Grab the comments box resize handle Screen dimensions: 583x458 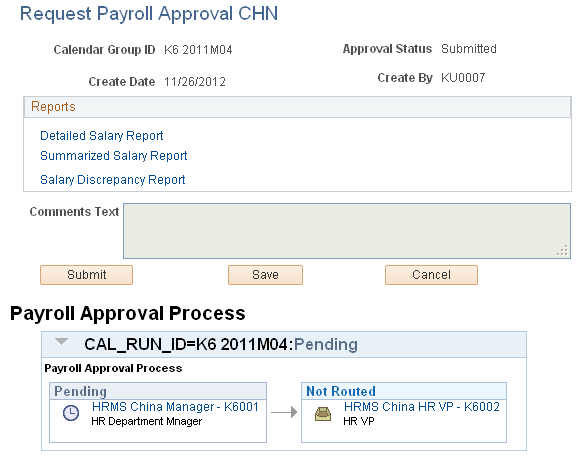563,251
